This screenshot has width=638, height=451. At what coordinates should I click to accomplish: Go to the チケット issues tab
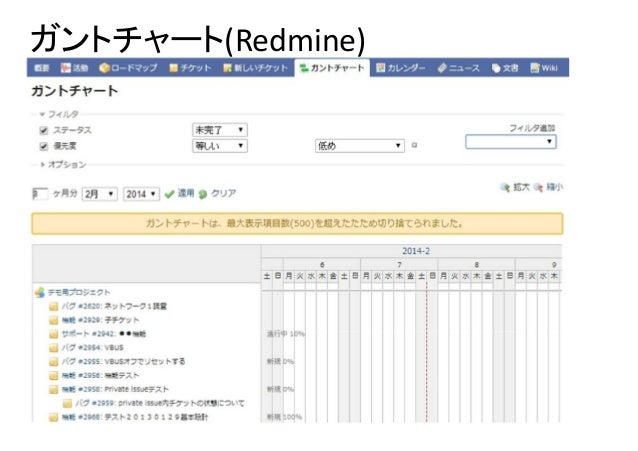click(x=190, y=68)
